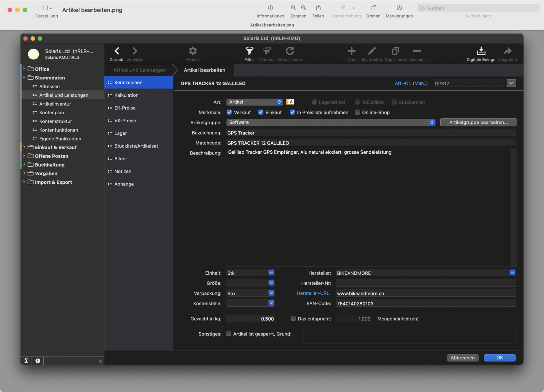Screen dimensions: 544x392
Task: Click the Zurück back arrow icon
Action: pos(116,51)
